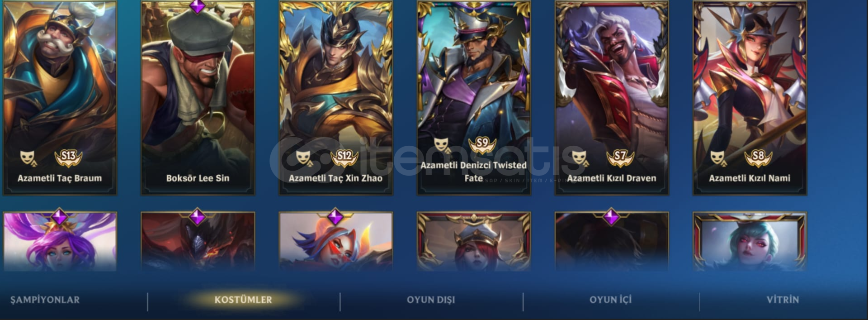This screenshot has width=868, height=320.
Task: Select the Azametli Kızıl Draven card
Action: click(x=612, y=98)
